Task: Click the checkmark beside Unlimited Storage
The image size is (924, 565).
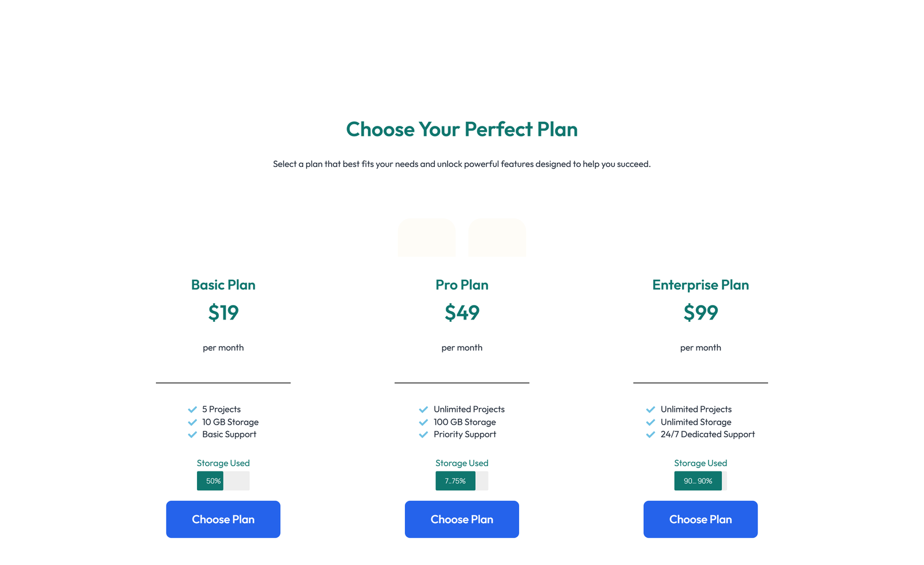Action: [651, 422]
